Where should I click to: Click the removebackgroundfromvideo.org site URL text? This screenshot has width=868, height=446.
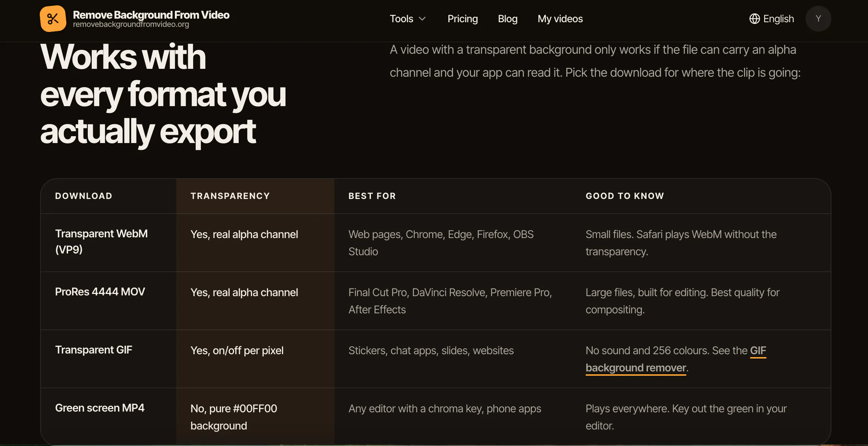click(x=131, y=24)
